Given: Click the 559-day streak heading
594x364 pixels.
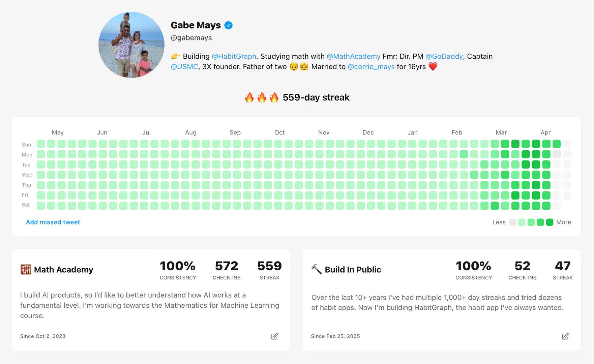Looking at the screenshot, I should click(316, 97).
